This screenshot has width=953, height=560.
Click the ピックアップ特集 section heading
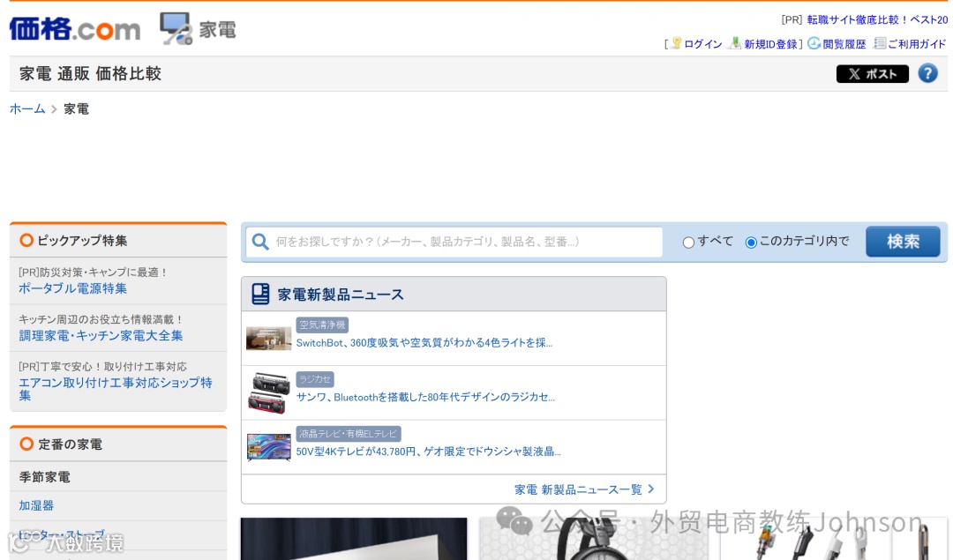(x=82, y=241)
